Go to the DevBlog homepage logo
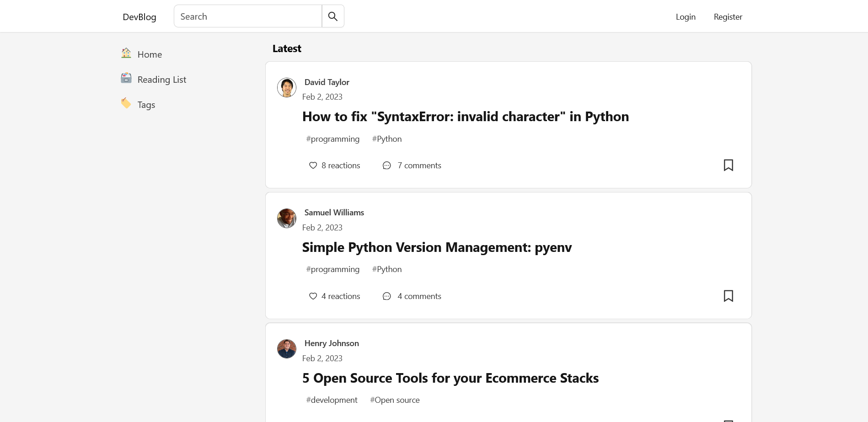Screen dimensions: 868x422 139,17
